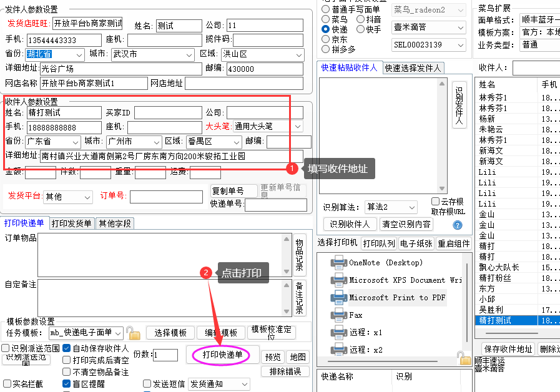Switch to the 打印发货单 tab

(71, 223)
